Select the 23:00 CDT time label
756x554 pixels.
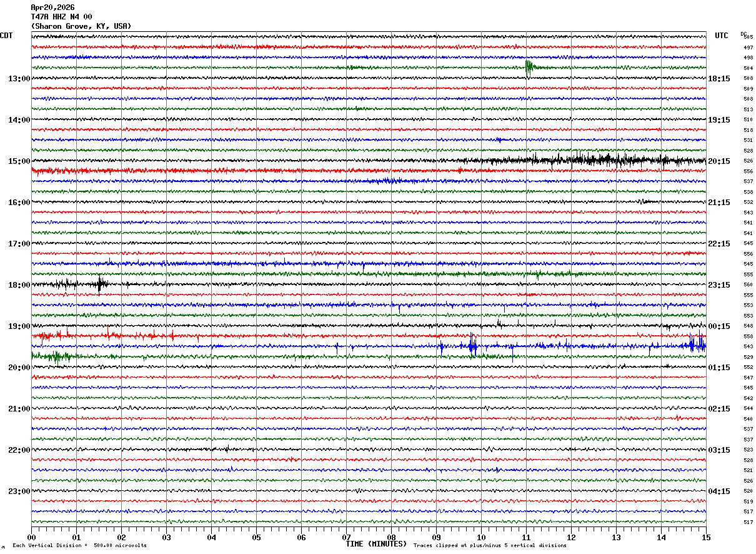[19, 491]
